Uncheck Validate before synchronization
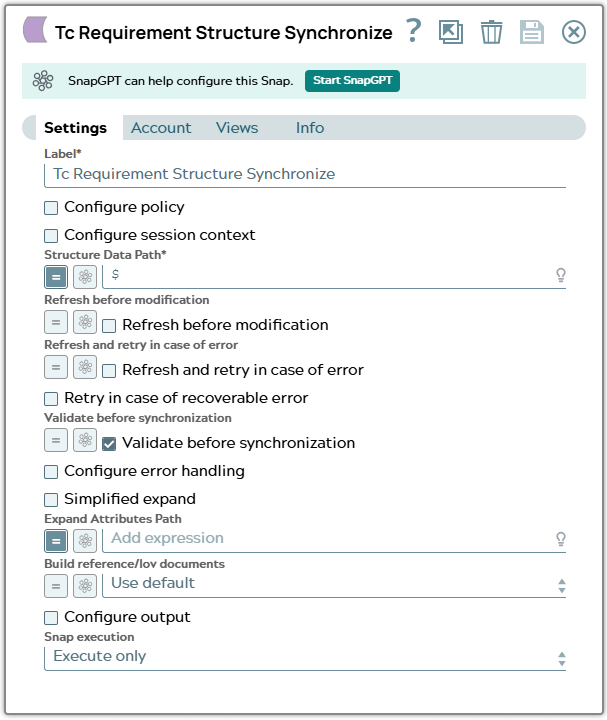Screen dimensions: 607x720 pos(109,444)
